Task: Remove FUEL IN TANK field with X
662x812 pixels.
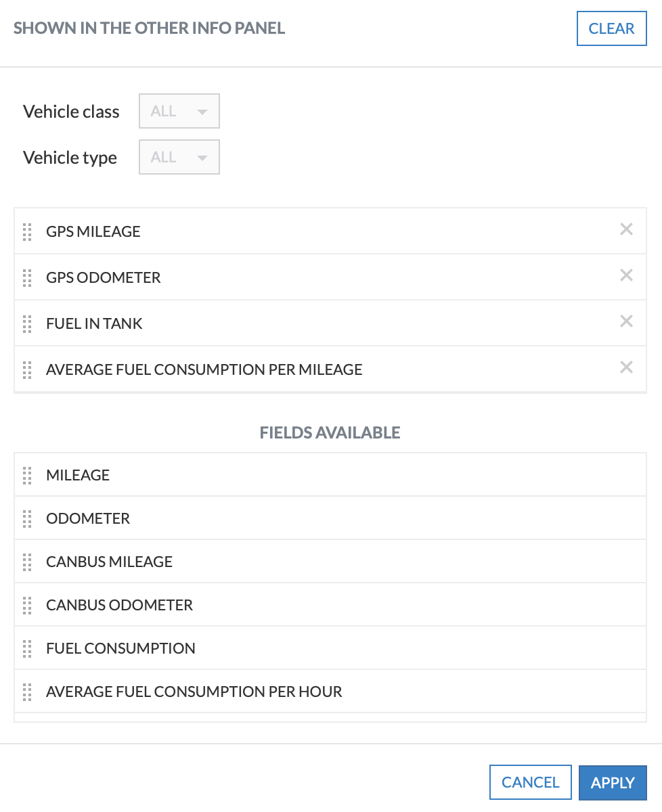Action: pyautogui.click(x=626, y=321)
